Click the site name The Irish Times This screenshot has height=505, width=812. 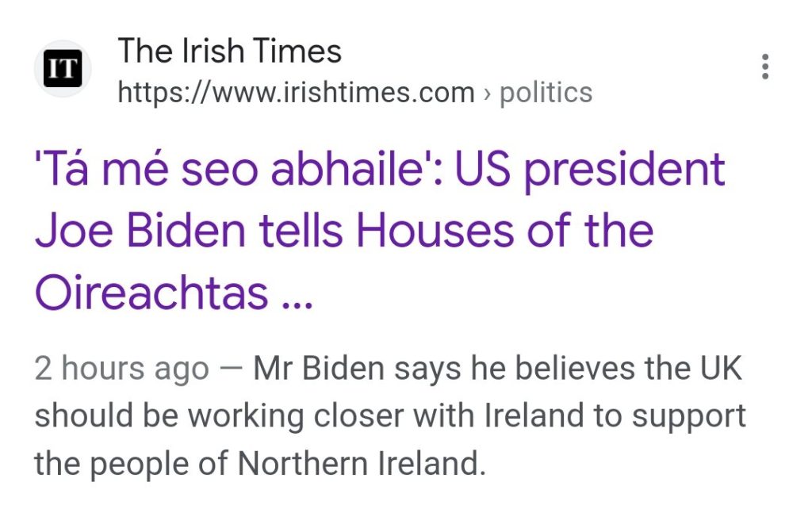point(229,52)
